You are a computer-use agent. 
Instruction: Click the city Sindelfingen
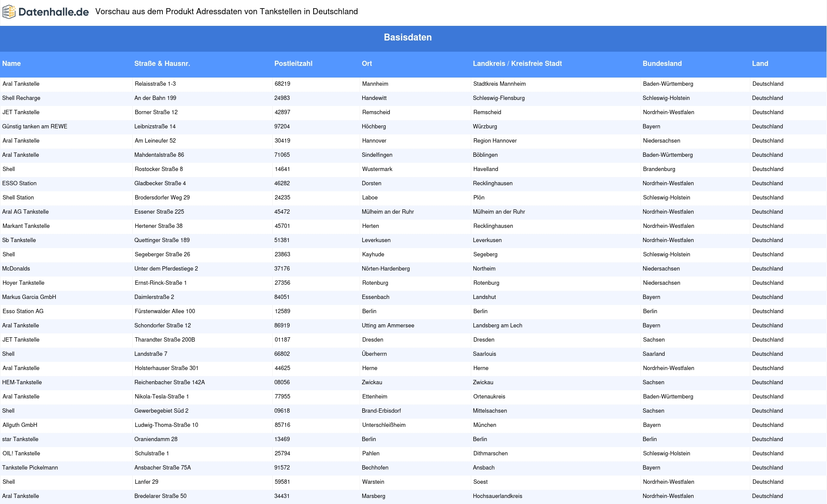pyautogui.click(x=377, y=155)
